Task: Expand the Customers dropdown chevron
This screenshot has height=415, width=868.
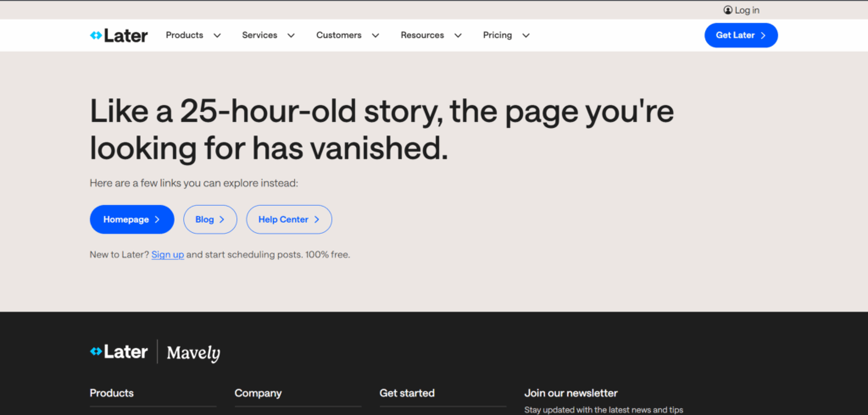Action: [x=376, y=36]
